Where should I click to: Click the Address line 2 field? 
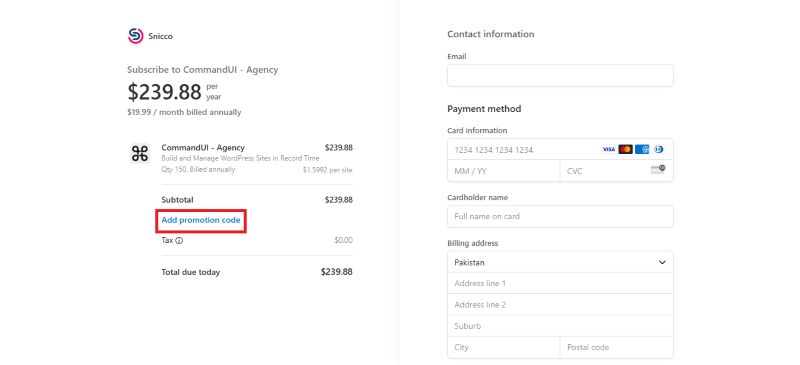[x=560, y=305]
